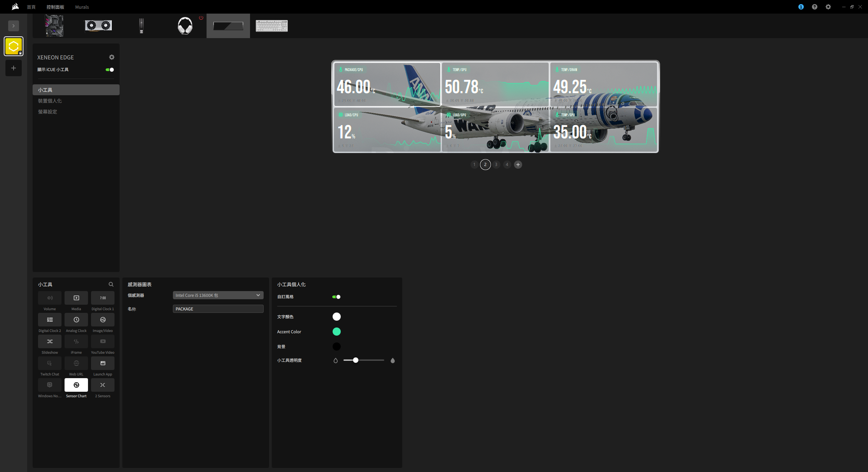Choose the Image/Video widget
This screenshot has width=868, height=472.
click(103, 320)
